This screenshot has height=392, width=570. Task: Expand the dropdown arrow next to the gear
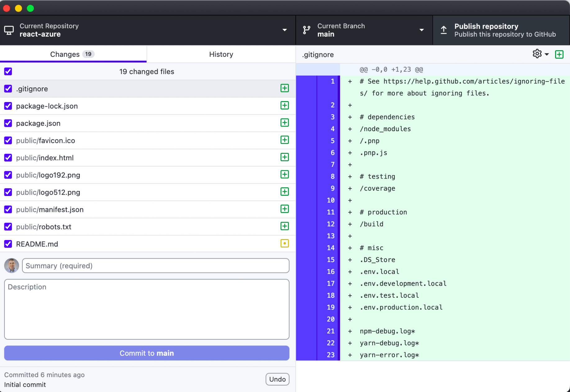coord(547,55)
